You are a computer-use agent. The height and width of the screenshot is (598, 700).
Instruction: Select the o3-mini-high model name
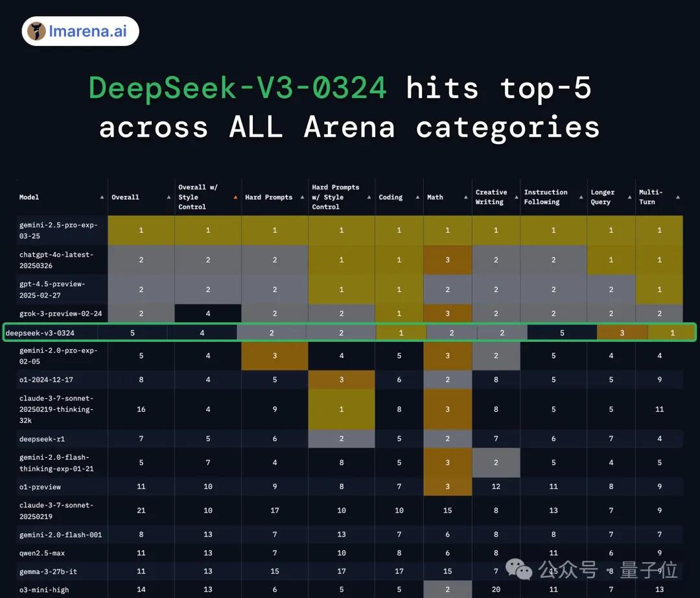click(x=44, y=590)
